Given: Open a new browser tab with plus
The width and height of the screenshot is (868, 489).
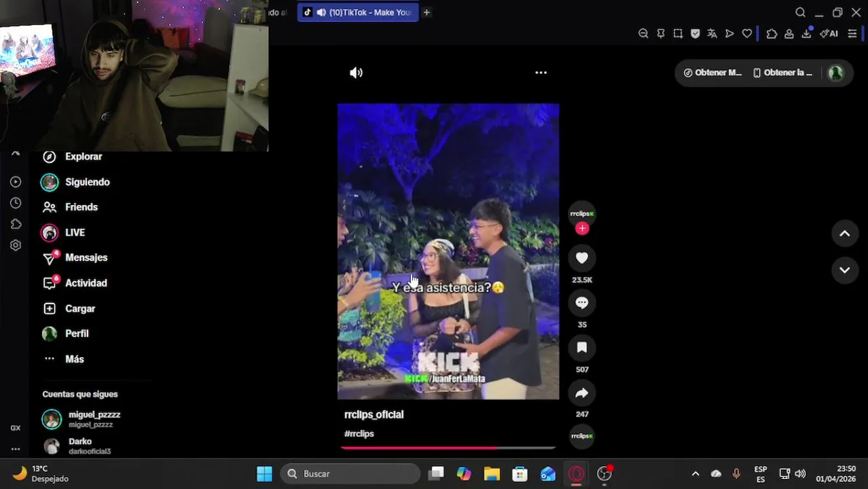Looking at the screenshot, I should (x=427, y=12).
